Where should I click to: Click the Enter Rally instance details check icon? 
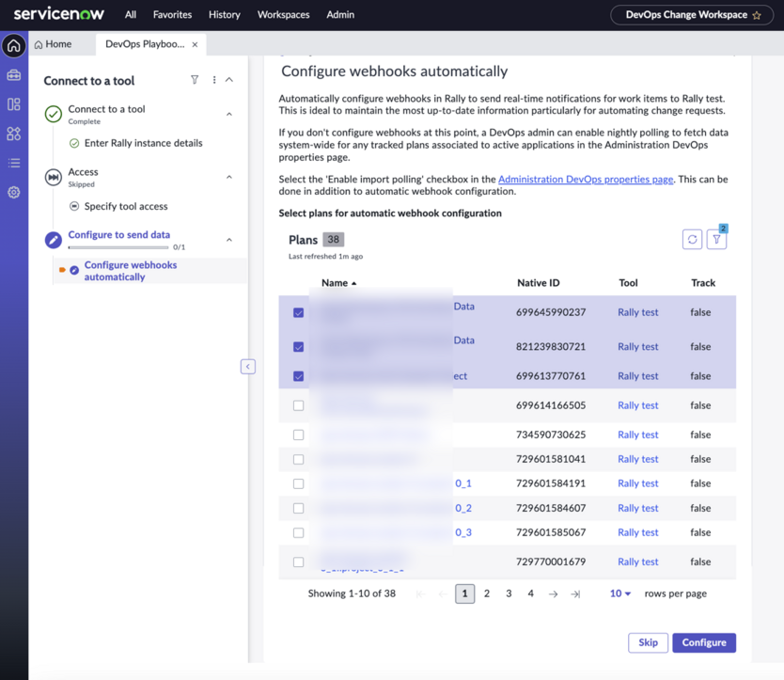74,144
